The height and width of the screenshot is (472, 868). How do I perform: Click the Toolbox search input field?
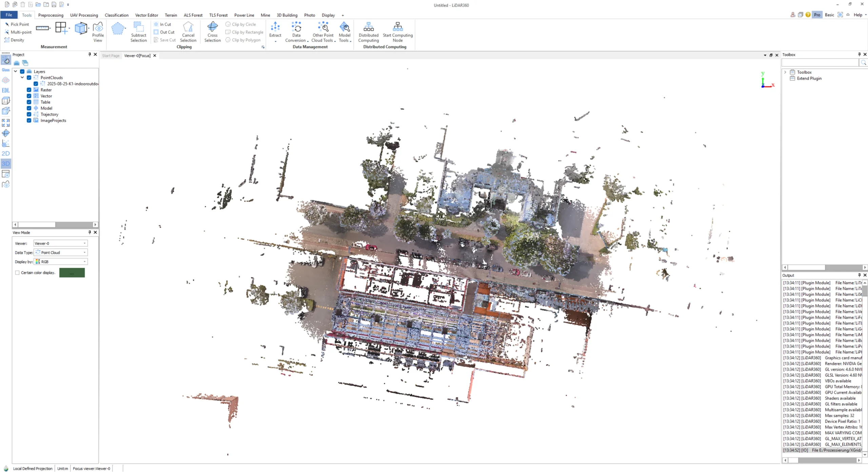click(820, 63)
